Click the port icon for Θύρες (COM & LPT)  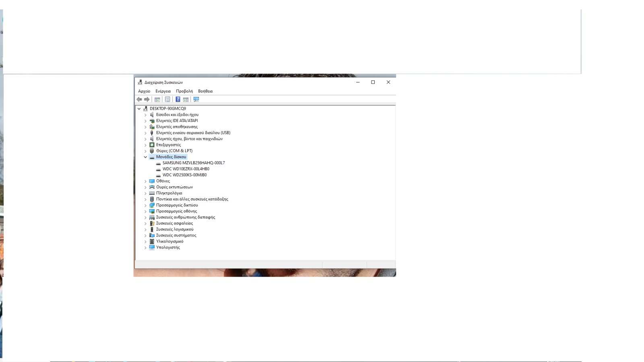[152, 151]
